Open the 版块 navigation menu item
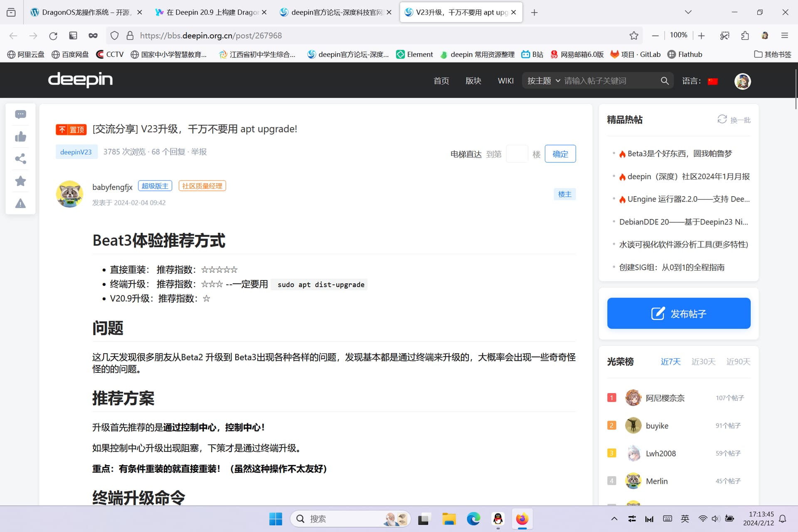The image size is (798, 532). (x=473, y=81)
